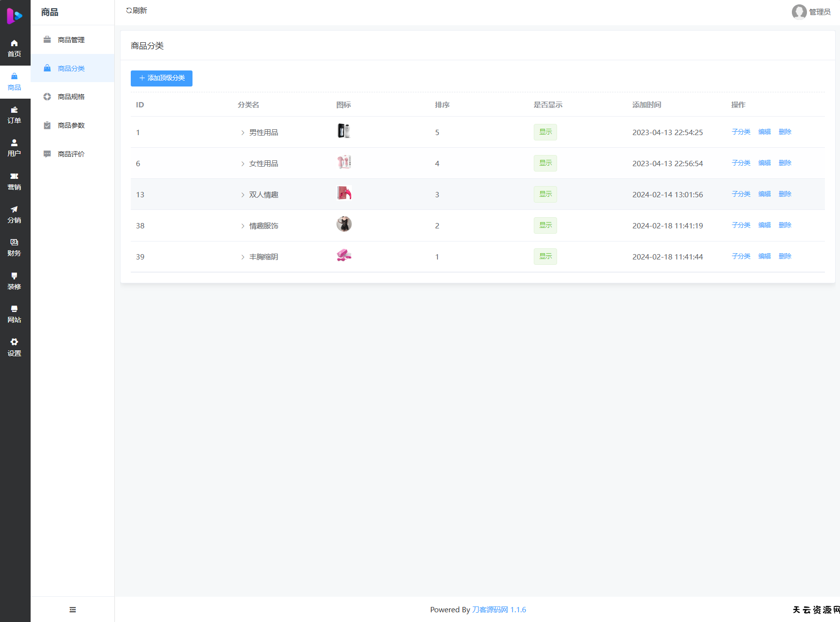Toggle the 显示 status tag for 男性用品

[545, 132]
